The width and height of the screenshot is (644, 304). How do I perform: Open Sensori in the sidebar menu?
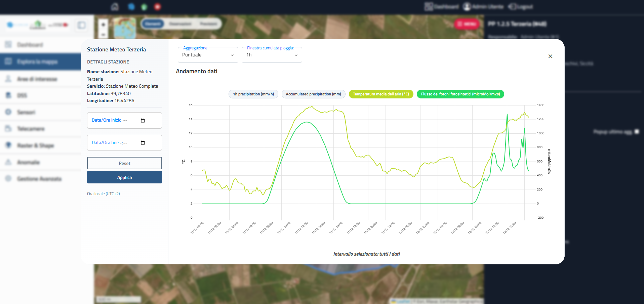[x=26, y=112]
